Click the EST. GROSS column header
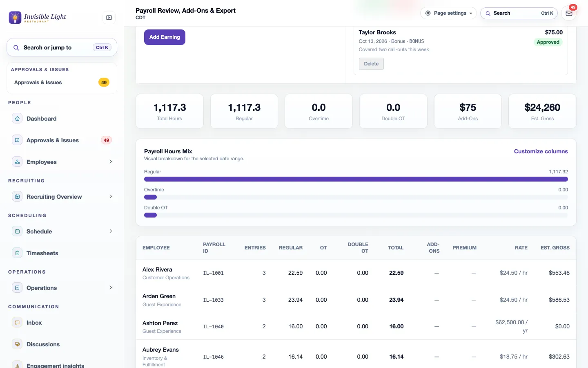 555,248
